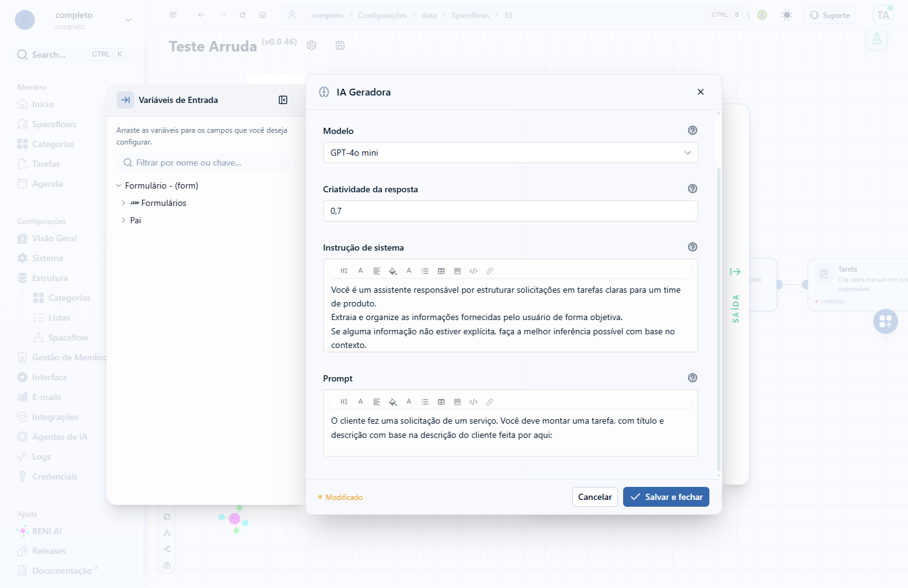The image size is (908, 588).
Task: Click Salvar e fechar button
Action: pyautogui.click(x=666, y=497)
